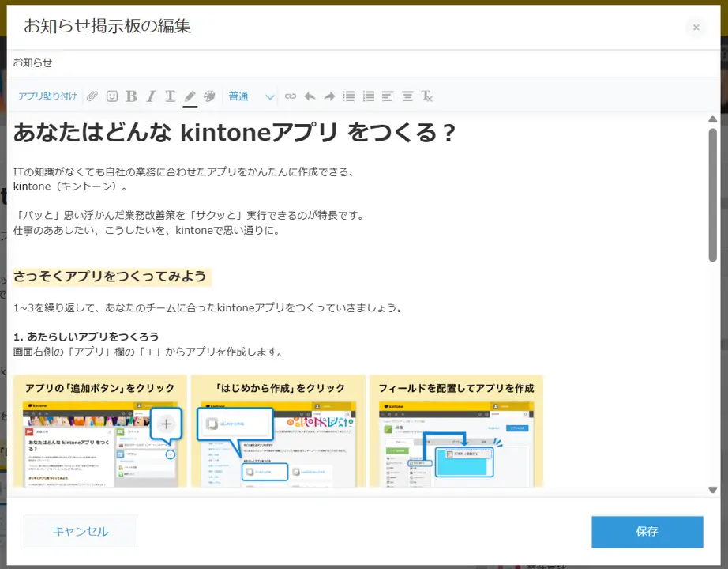Open the background color palette icon
The width and height of the screenshot is (728, 569).
click(209, 96)
